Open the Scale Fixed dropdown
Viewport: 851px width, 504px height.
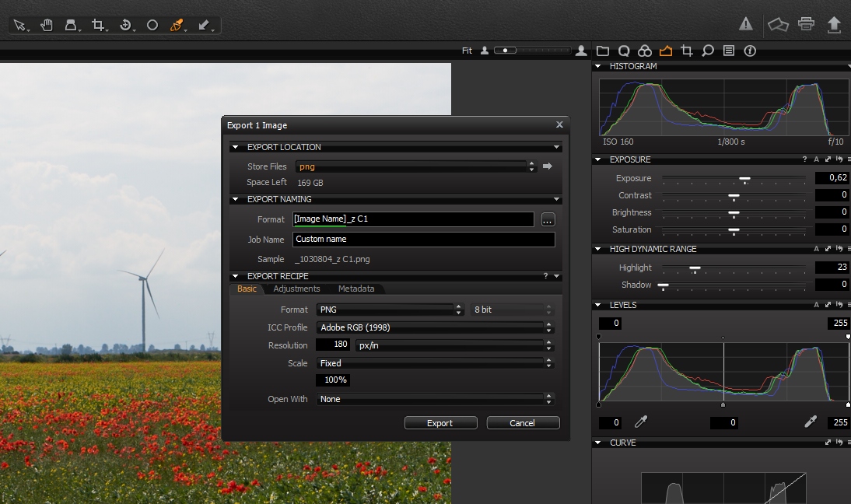point(435,363)
